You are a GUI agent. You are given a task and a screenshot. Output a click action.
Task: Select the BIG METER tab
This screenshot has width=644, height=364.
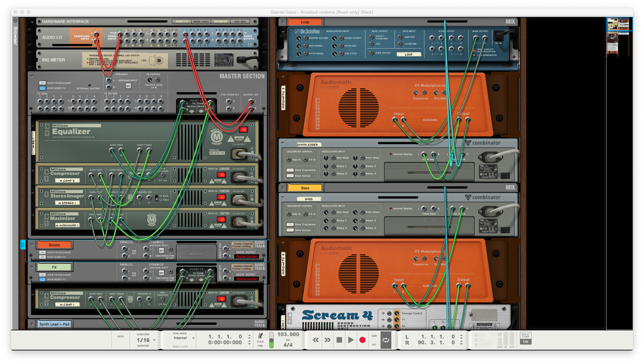point(221,22)
